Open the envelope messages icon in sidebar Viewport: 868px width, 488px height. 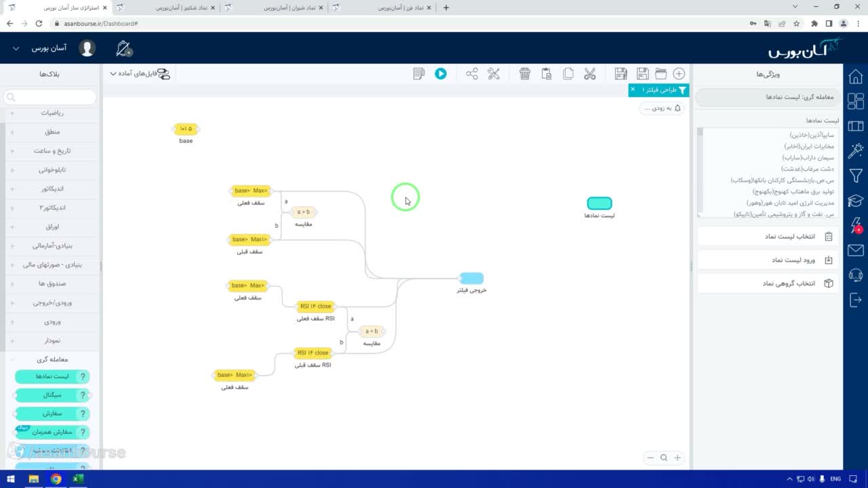856,251
